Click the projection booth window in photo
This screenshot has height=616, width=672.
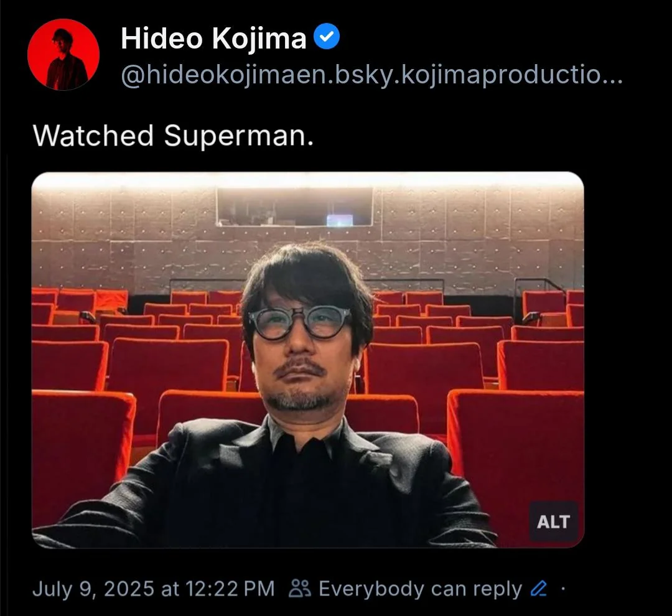(x=294, y=207)
